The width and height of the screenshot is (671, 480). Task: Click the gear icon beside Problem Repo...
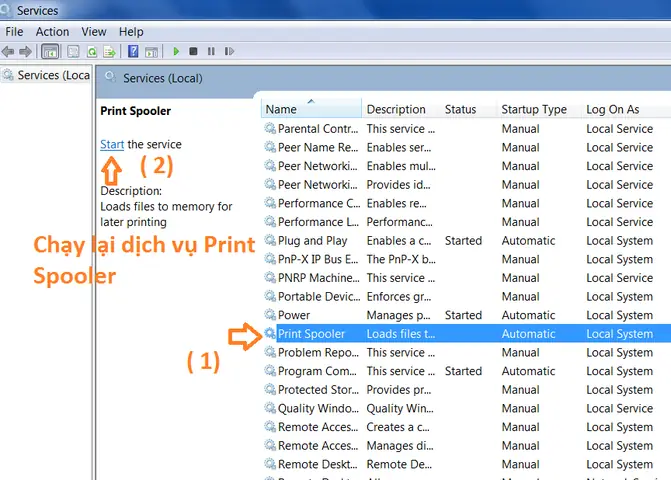[x=270, y=352]
